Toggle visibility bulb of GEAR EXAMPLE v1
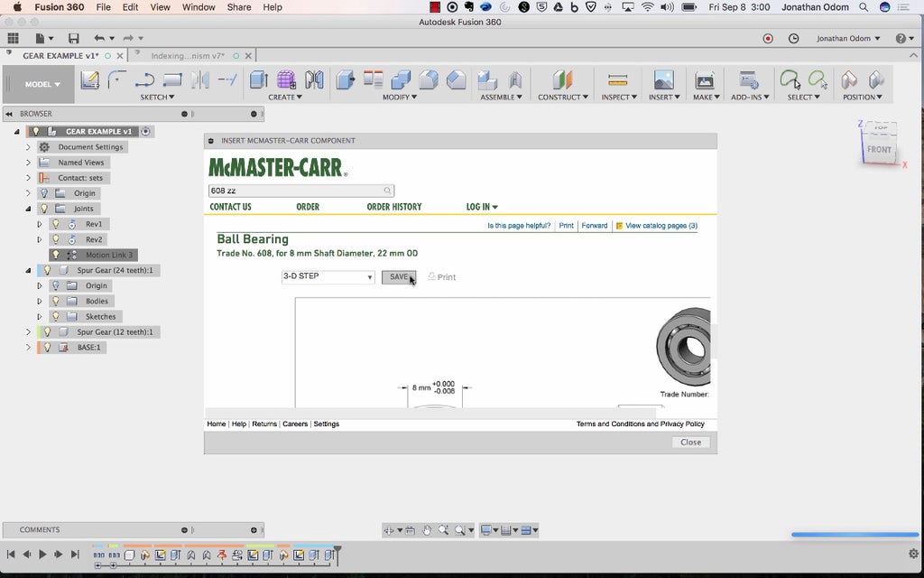The height and width of the screenshot is (578, 924). pos(36,132)
